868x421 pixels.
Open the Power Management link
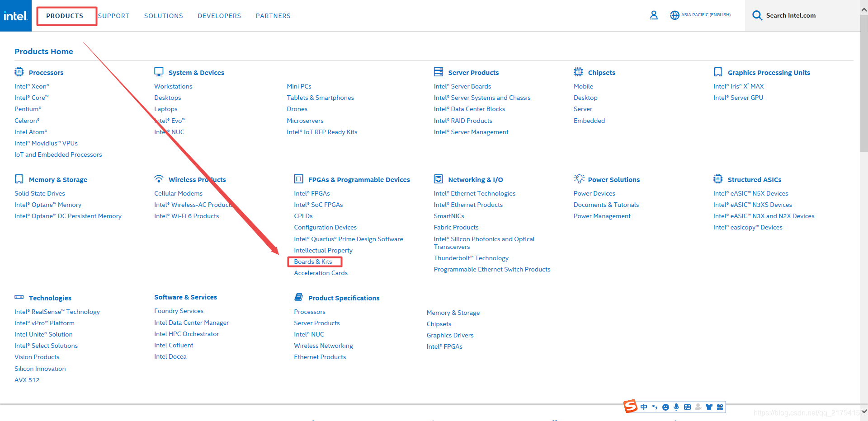602,216
